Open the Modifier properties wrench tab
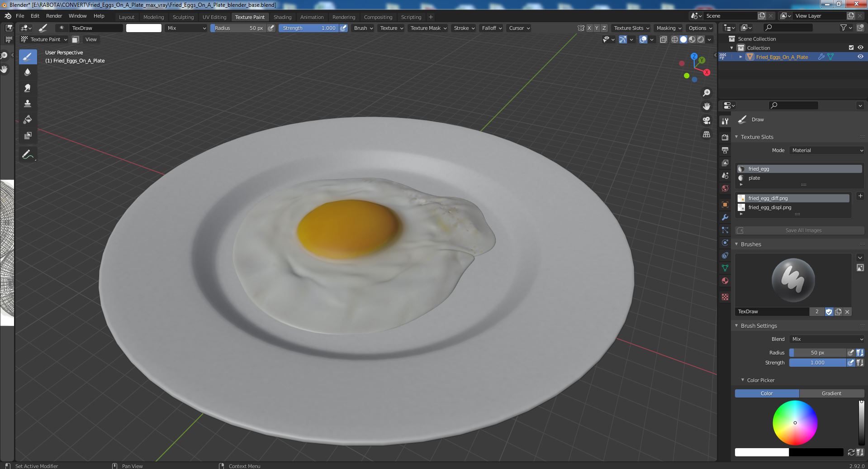868x469 pixels. click(x=725, y=217)
